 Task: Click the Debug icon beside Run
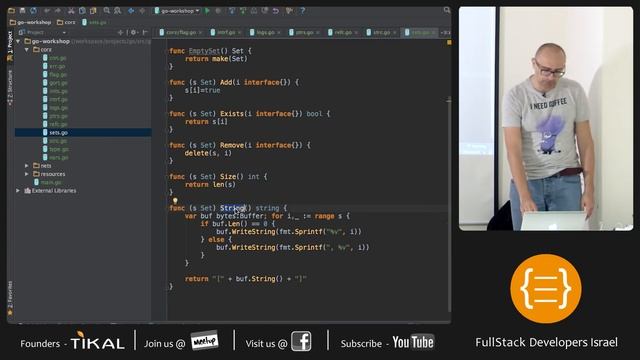coord(218,11)
